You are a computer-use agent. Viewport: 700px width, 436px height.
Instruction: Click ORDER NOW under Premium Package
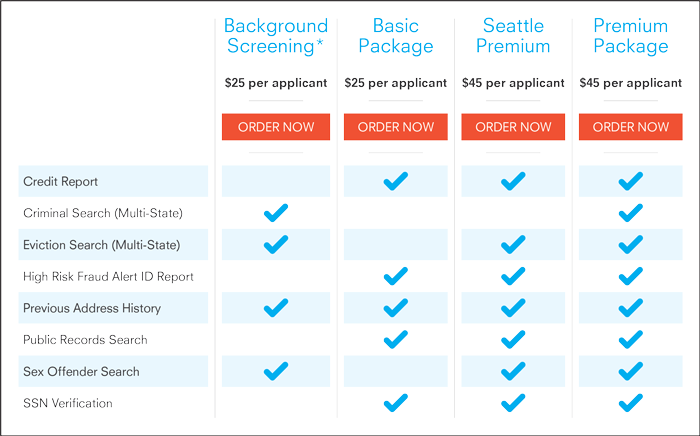pyautogui.click(x=630, y=127)
